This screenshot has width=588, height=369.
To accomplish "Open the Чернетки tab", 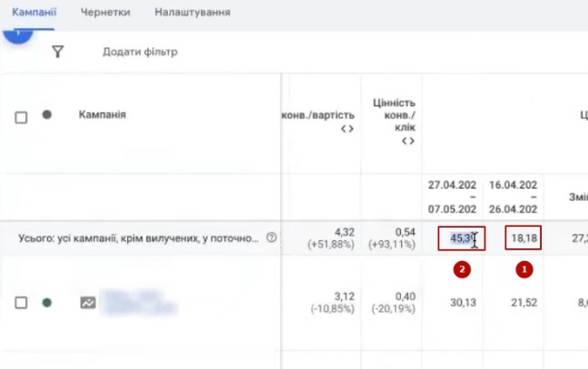I will point(104,13).
